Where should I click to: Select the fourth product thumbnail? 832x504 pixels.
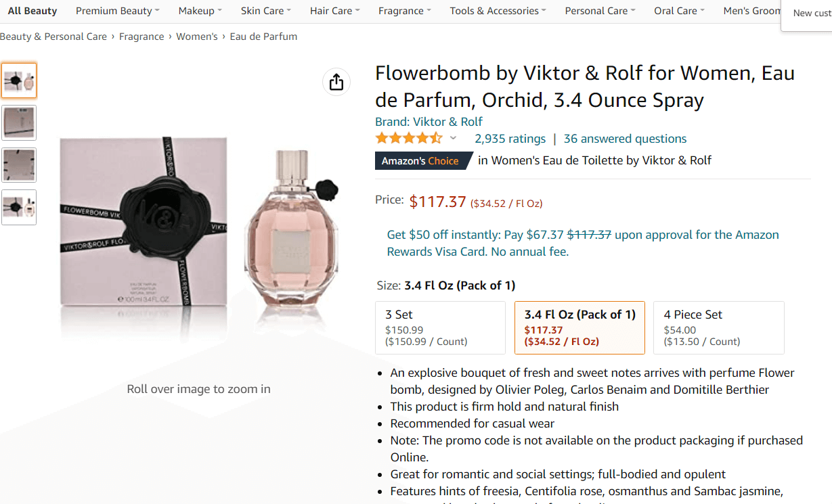pos(19,207)
